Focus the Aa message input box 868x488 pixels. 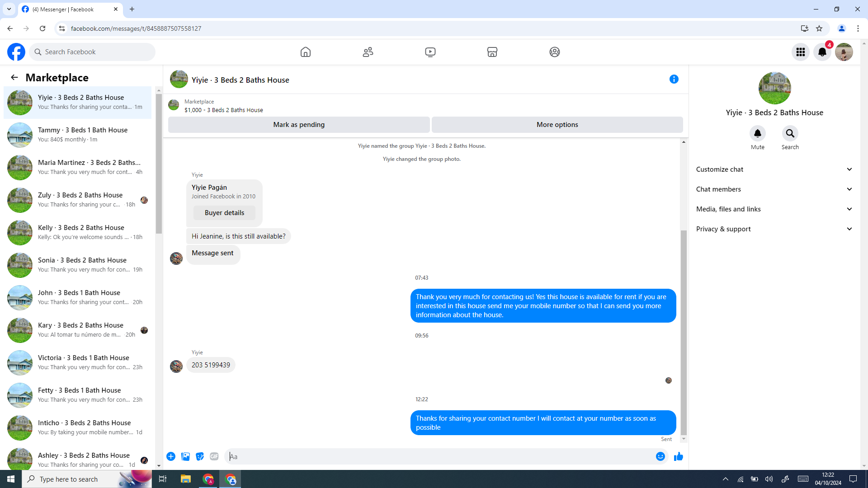point(439,456)
